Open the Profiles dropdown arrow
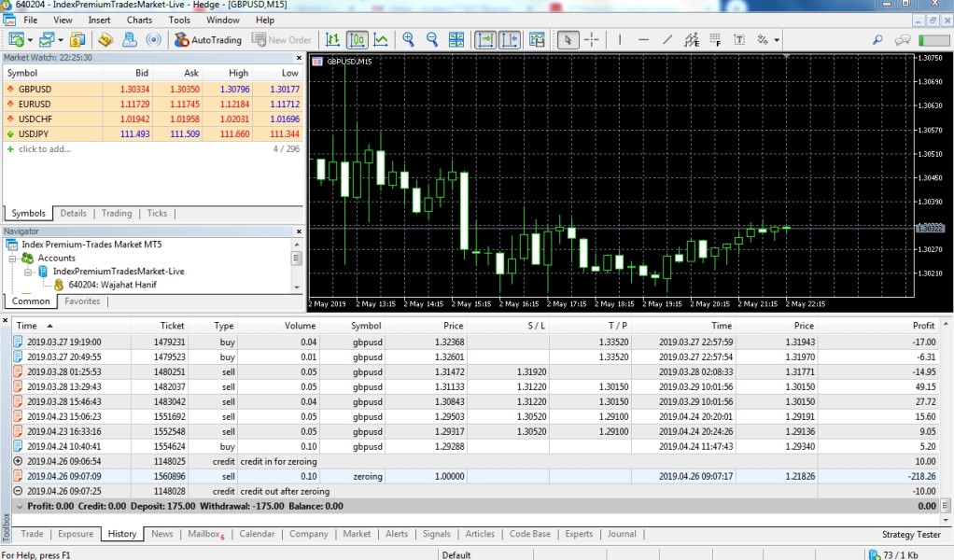954x560 pixels. click(61, 40)
